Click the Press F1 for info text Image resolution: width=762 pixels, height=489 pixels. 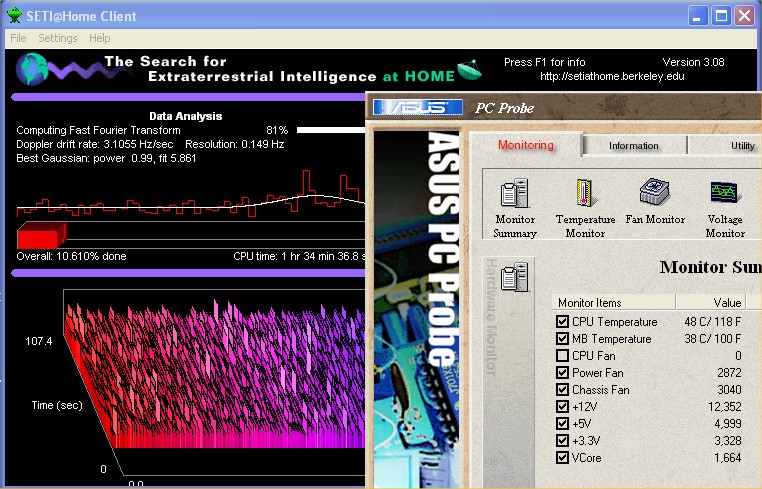(544, 62)
